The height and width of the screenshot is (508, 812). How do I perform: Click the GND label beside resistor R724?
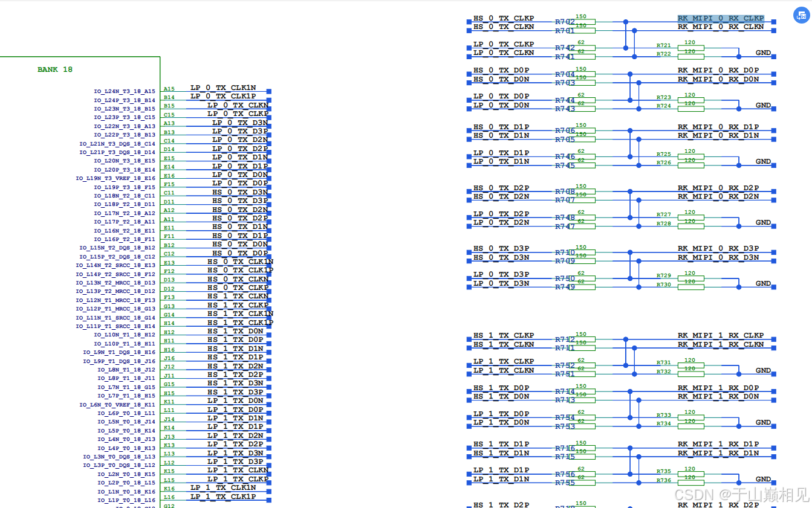(x=763, y=105)
